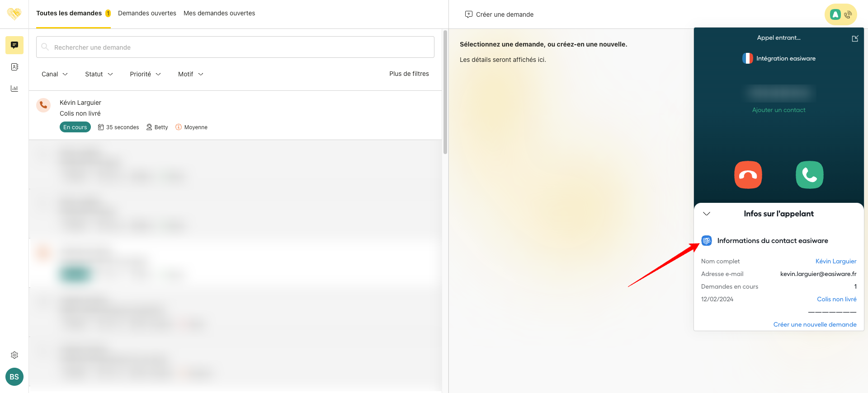The height and width of the screenshot is (393, 868).
Task: Open the Priorité filter dropdown
Action: 145,74
